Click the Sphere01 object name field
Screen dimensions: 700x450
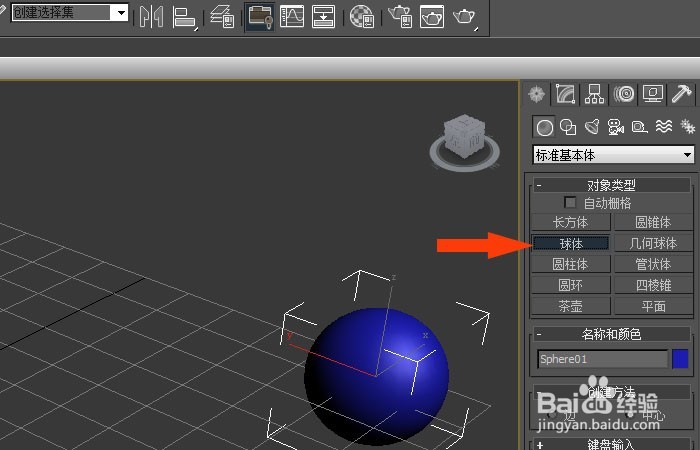click(x=603, y=359)
